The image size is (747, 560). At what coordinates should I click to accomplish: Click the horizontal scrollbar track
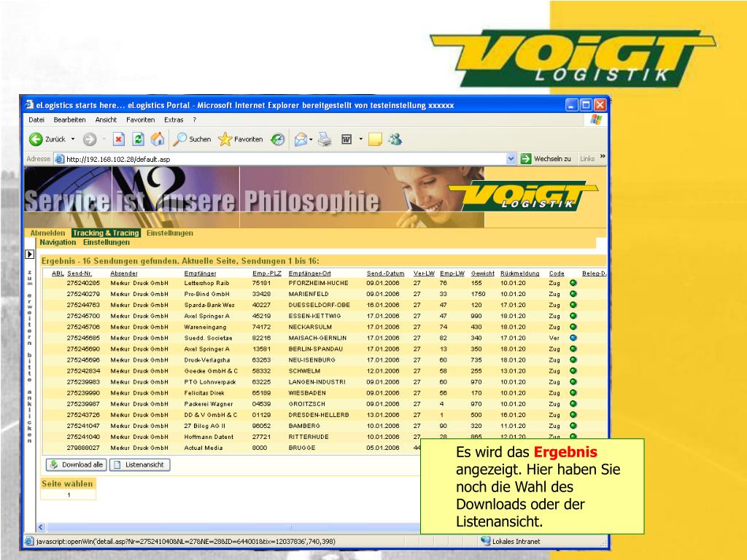pos(233,527)
